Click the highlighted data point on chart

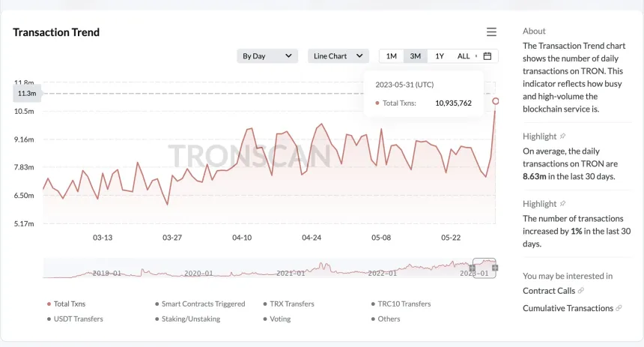[495, 100]
